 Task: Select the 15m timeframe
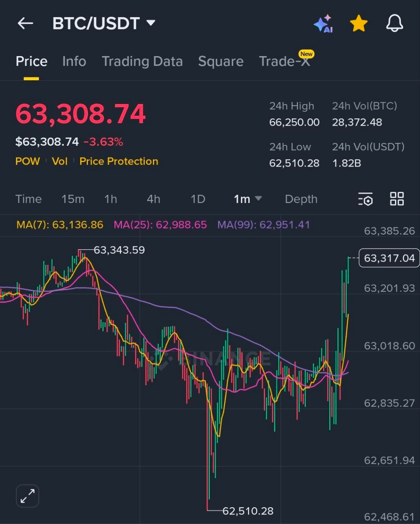tap(73, 199)
